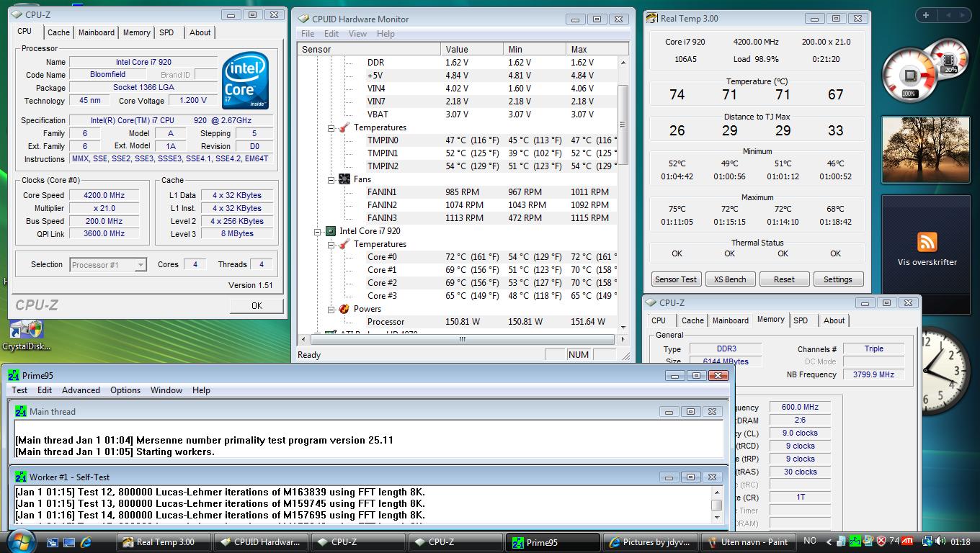Click the ATI tray icon
The width and height of the screenshot is (980, 553).
coord(908,541)
